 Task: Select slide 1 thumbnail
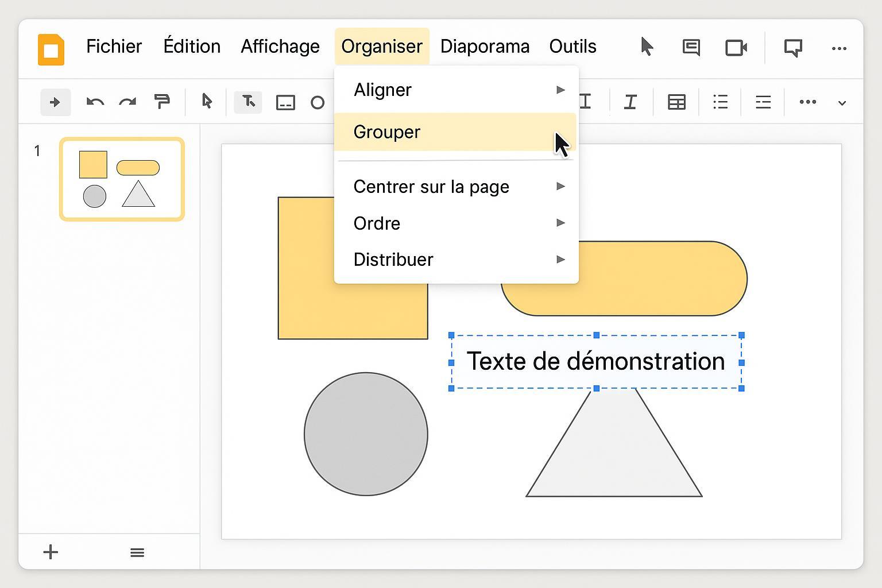pos(122,179)
